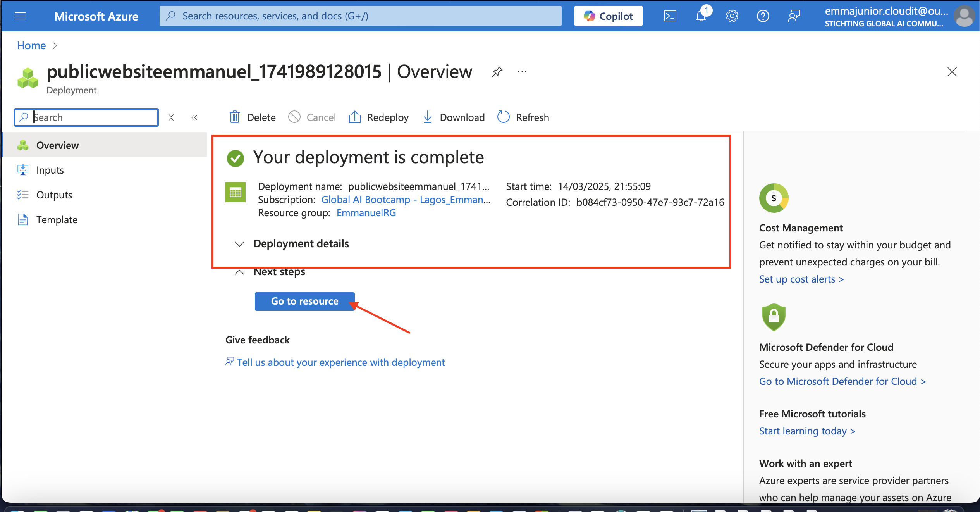Collapse the Next steps section
980x512 pixels.
pyautogui.click(x=270, y=272)
